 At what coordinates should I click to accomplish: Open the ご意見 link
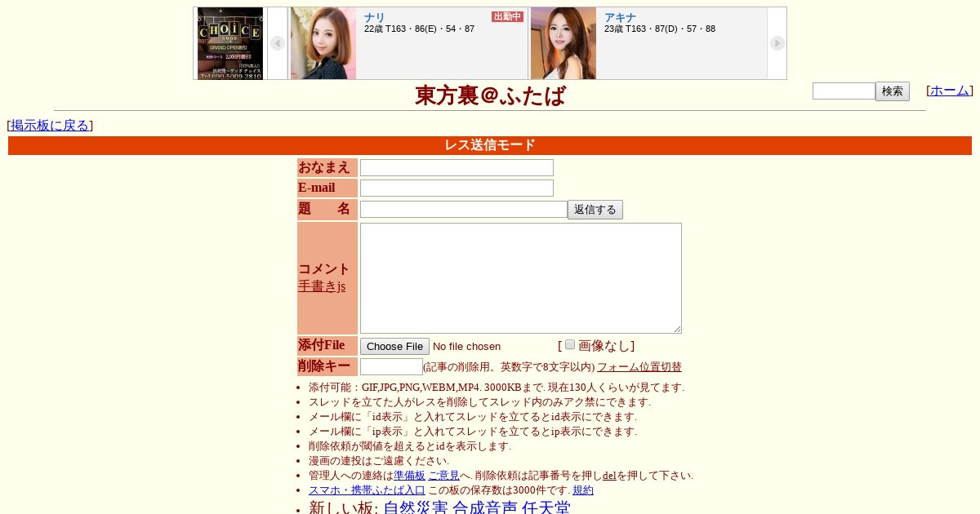click(443, 476)
